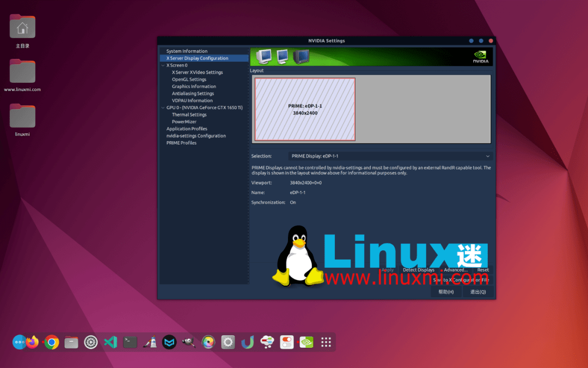This screenshot has width=588, height=368.
Task: Launch GIMP from the dock
Action: [188, 342]
